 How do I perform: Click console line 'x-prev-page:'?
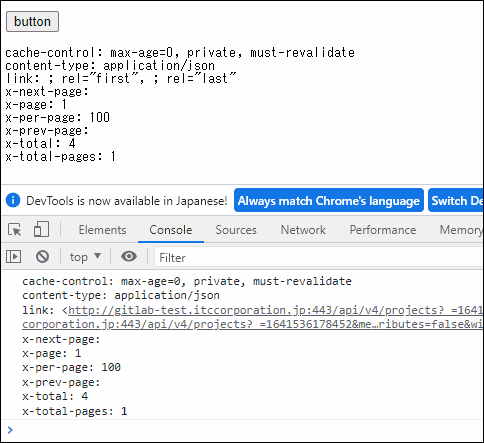(61, 382)
